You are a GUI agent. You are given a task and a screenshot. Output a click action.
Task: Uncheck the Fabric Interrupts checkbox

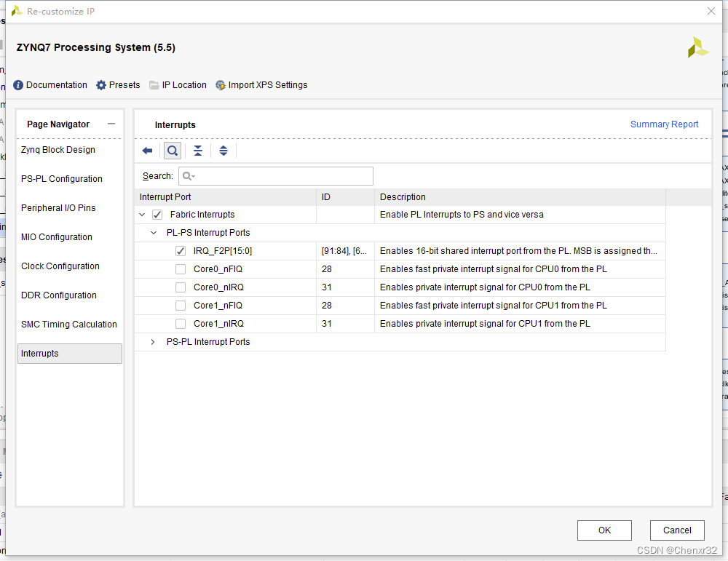coord(157,215)
